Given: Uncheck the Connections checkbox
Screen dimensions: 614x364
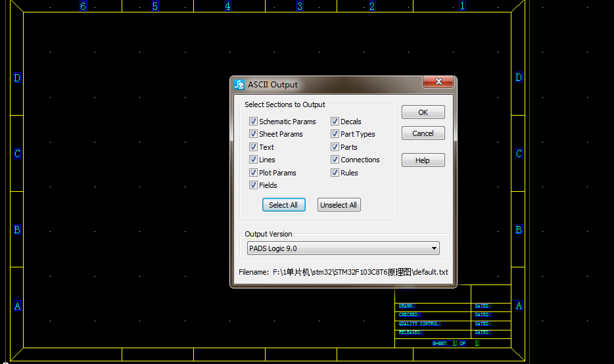Looking at the screenshot, I should tap(335, 159).
